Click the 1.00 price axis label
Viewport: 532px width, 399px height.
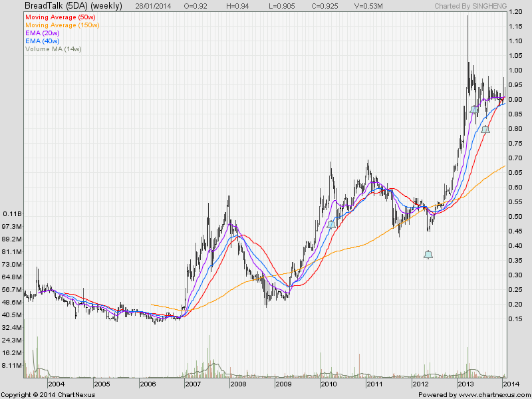click(515, 70)
